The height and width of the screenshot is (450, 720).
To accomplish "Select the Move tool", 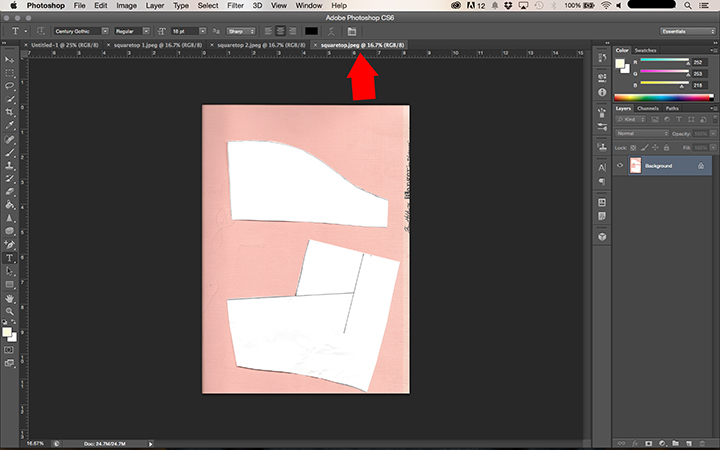I will (x=9, y=60).
